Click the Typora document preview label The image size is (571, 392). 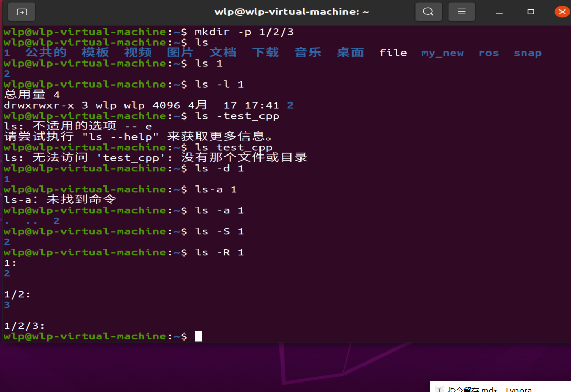[489, 389]
